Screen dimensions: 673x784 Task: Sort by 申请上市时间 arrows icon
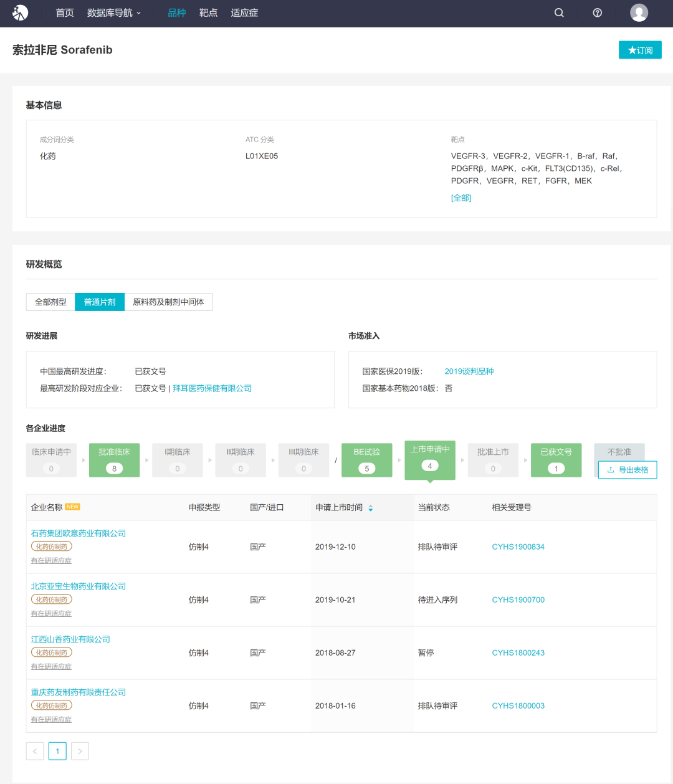tap(371, 508)
